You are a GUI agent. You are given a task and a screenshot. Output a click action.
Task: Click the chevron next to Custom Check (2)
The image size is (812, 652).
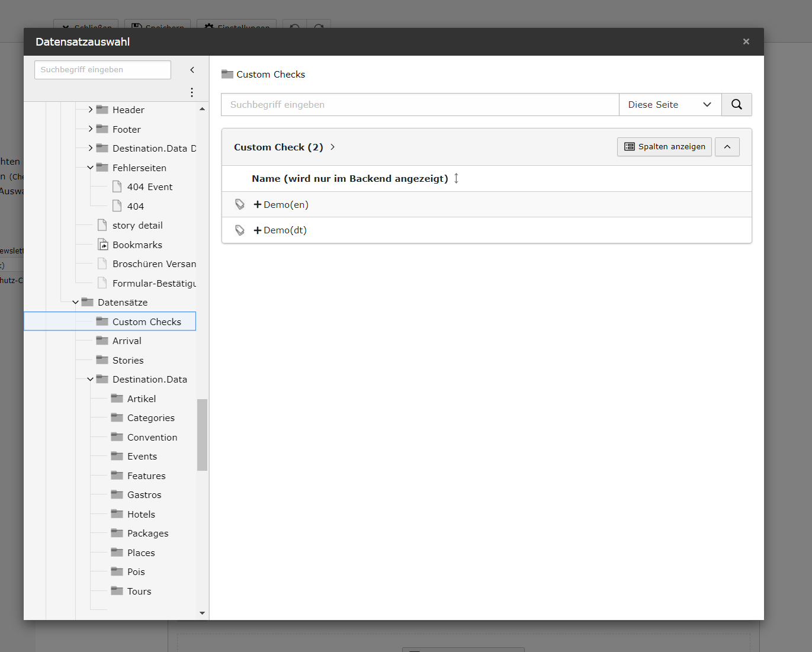pyautogui.click(x=332, y=147)
